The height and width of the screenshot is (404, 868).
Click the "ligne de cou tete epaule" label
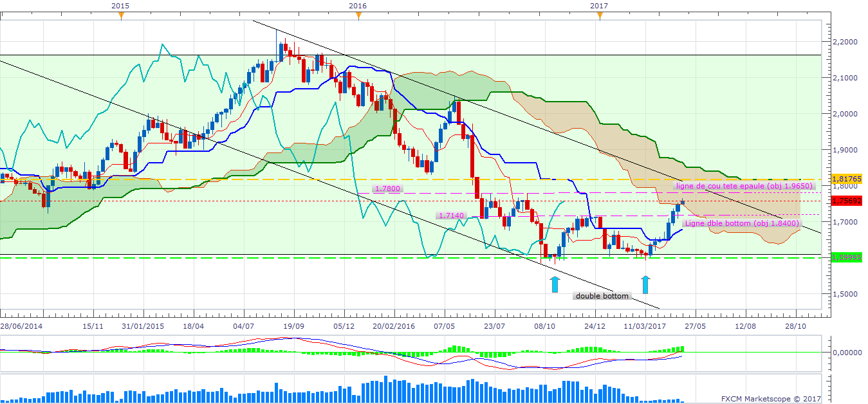pos(737,185)
